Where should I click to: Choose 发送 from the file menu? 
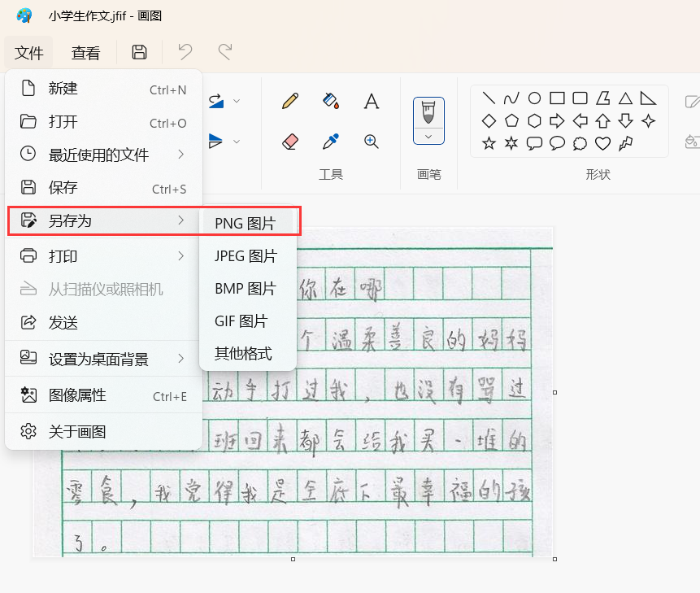tap(103, 322)
